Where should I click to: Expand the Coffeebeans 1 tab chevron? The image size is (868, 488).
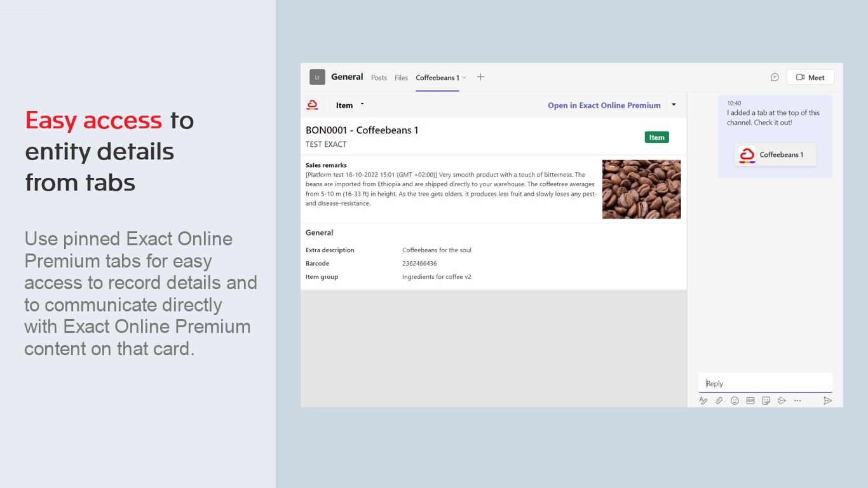[x=464, y=78]
